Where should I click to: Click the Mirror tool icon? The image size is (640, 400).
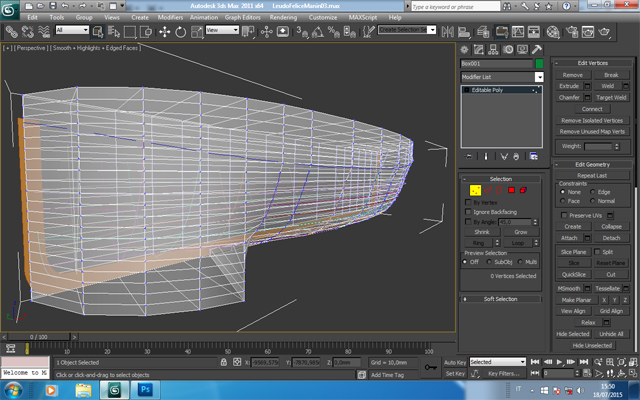pyautogui.click(x=448, y=31)
